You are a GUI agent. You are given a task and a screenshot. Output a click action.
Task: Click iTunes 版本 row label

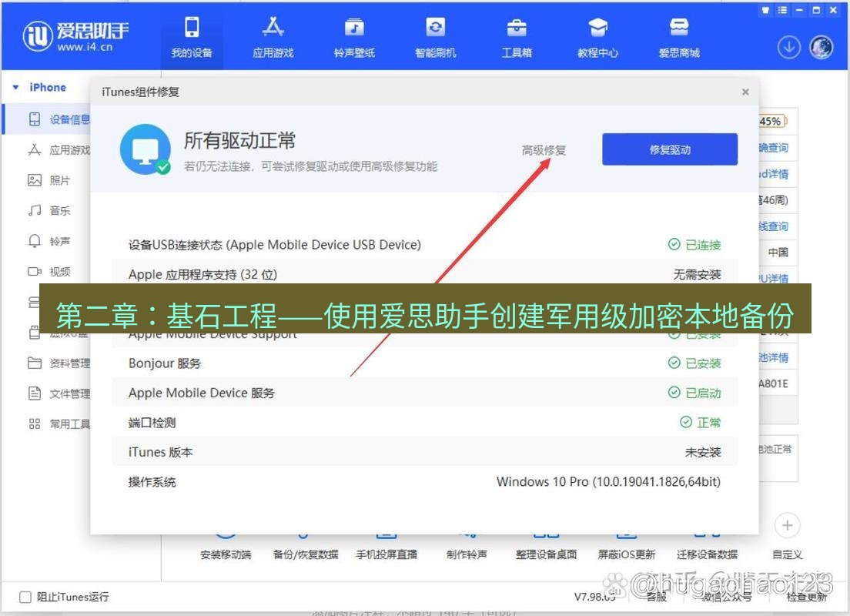160,452
